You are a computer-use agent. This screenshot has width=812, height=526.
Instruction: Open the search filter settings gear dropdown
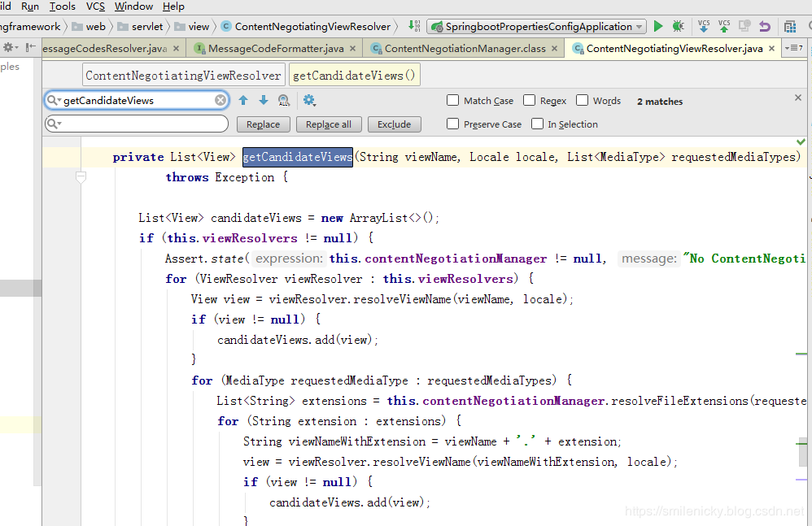click(x=309, y=100)
